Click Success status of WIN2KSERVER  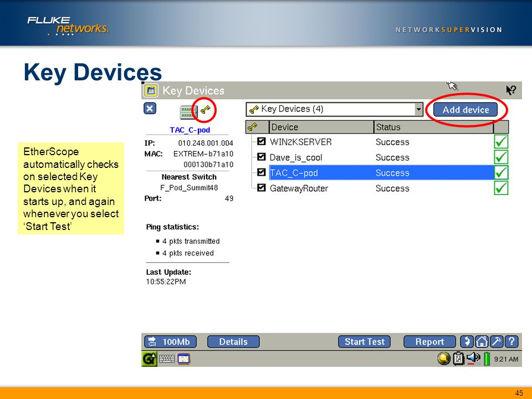click(x=392, y=142)
